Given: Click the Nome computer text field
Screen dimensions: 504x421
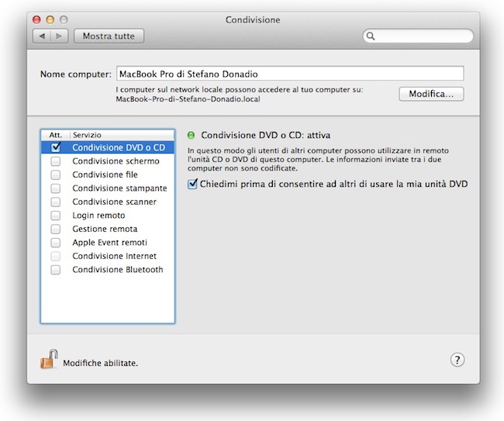Looking at the screenshot, I should (x=289, y=74).
